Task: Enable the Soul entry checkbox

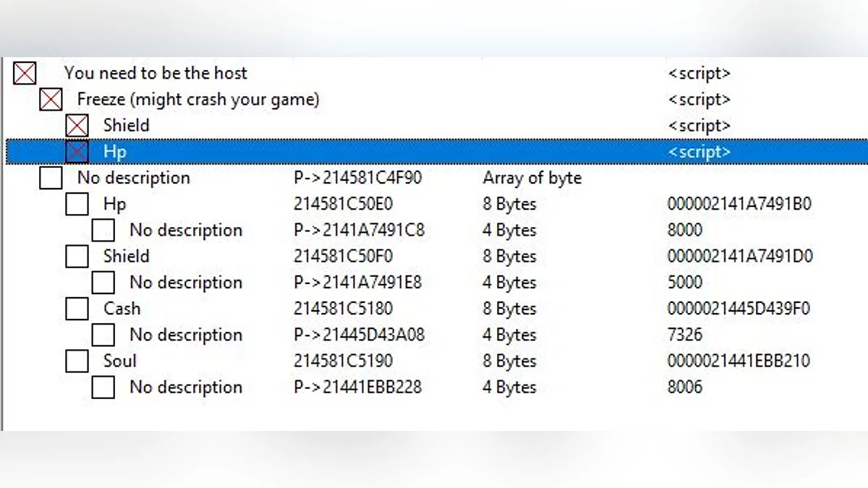Action: 77,361
